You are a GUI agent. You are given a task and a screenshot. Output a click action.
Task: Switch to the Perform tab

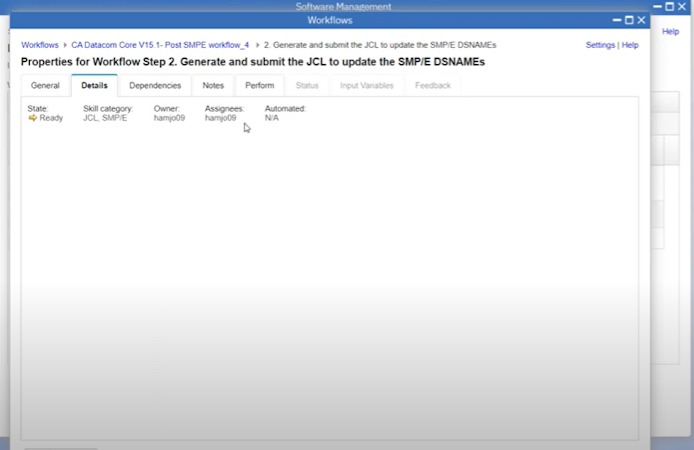pyautogui.click(x=260, y=85)
